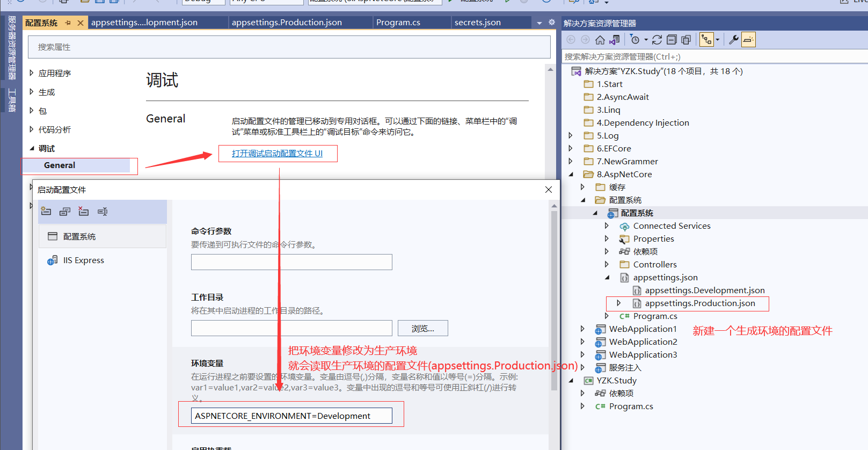Open the pending changes filter dropdown arrow
Viewport: 868px width, 450px height.
646,40
